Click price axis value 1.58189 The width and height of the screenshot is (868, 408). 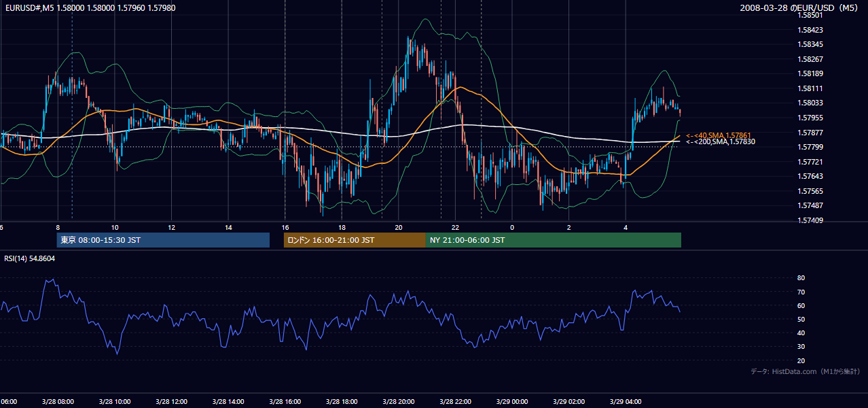pos(811,73)
